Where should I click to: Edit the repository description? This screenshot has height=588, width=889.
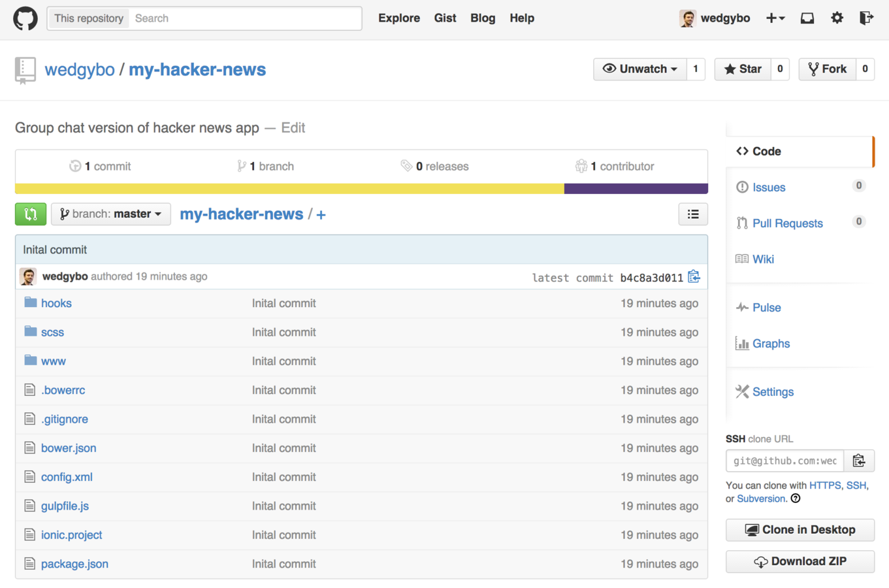click(293, 128)
